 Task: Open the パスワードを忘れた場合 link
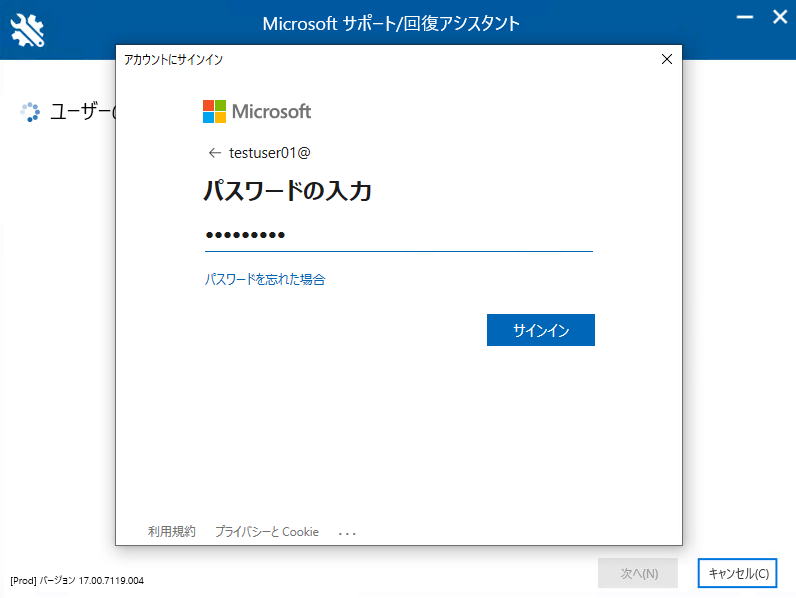pos(264,279)
